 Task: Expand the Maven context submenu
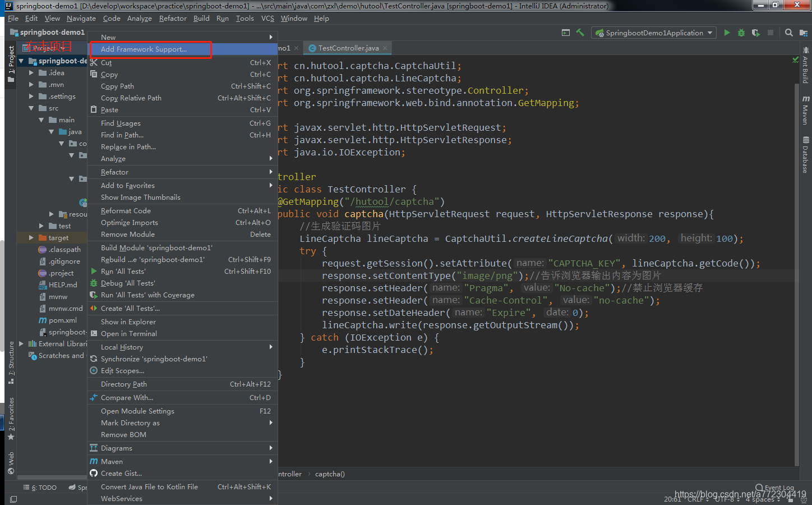pos(182,462)
